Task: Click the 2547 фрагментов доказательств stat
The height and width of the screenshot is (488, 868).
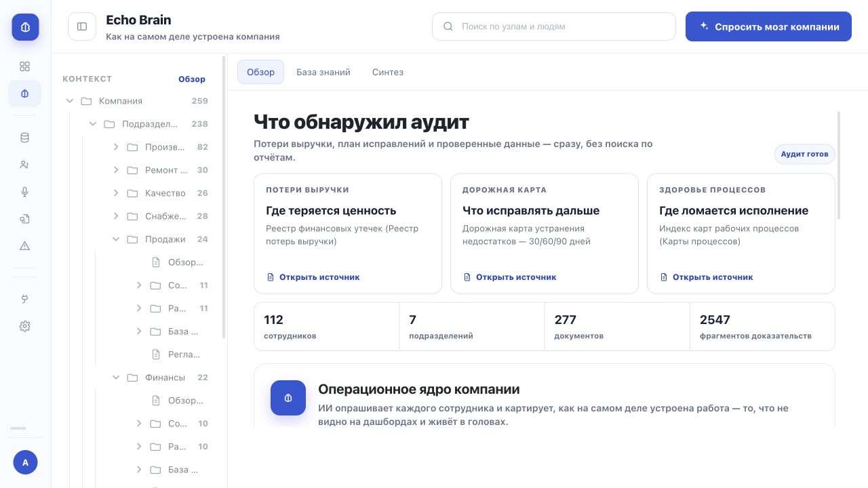Action: tap(762, 327)
